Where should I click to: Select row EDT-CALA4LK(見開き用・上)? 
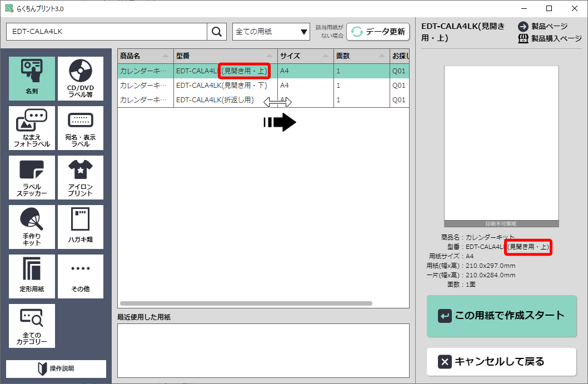(x=263, y=71)
